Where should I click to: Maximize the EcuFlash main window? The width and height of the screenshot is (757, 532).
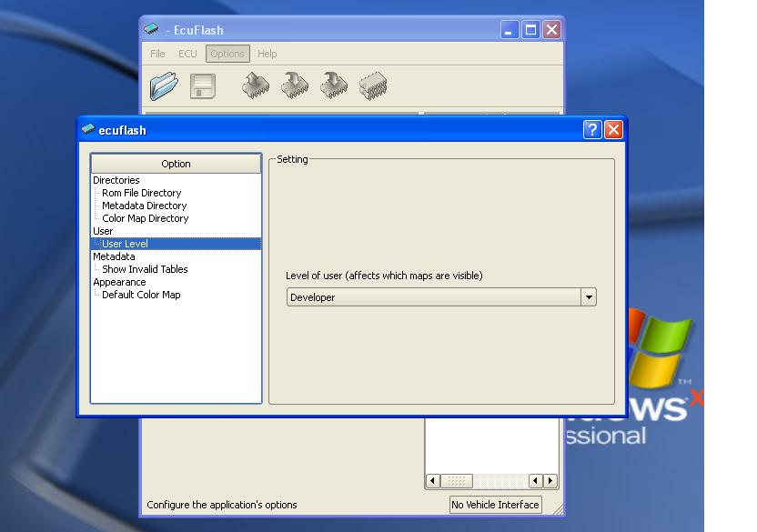click(x=530, y=30)
